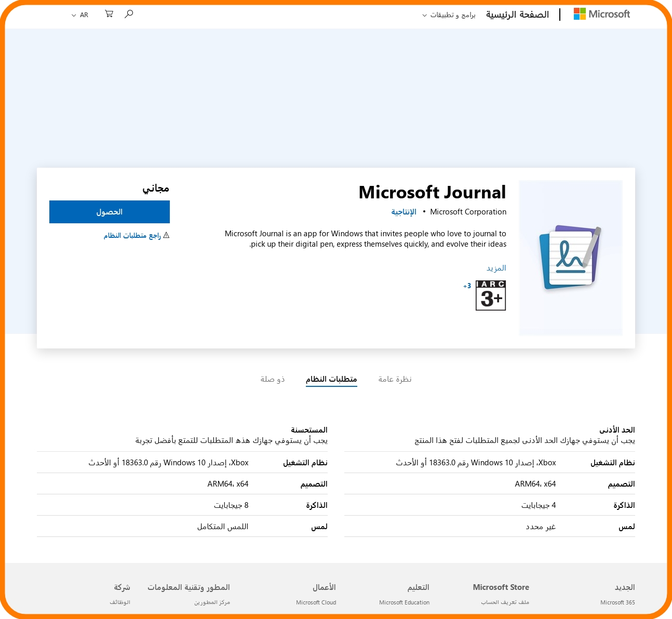The height and width of the screenshot is (619, 672).
Task: Click المستحسنة heading
Action: (309, 430)
